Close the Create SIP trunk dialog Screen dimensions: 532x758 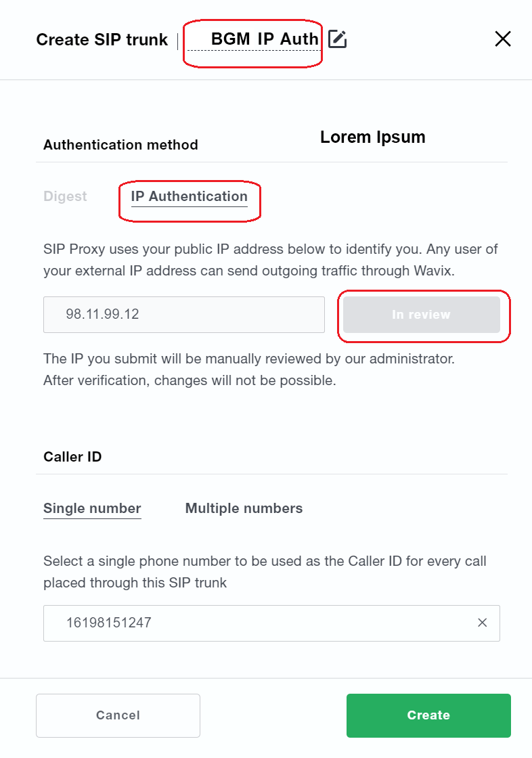502,39
